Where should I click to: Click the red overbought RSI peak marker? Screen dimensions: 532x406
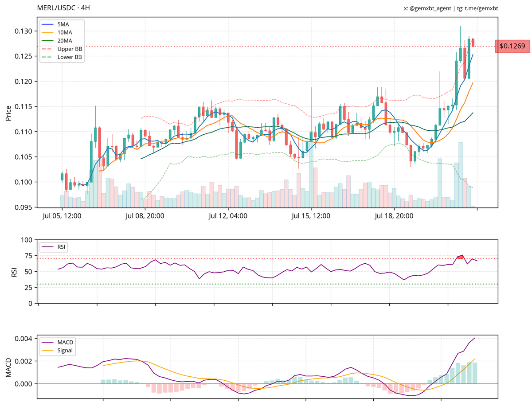460,257
